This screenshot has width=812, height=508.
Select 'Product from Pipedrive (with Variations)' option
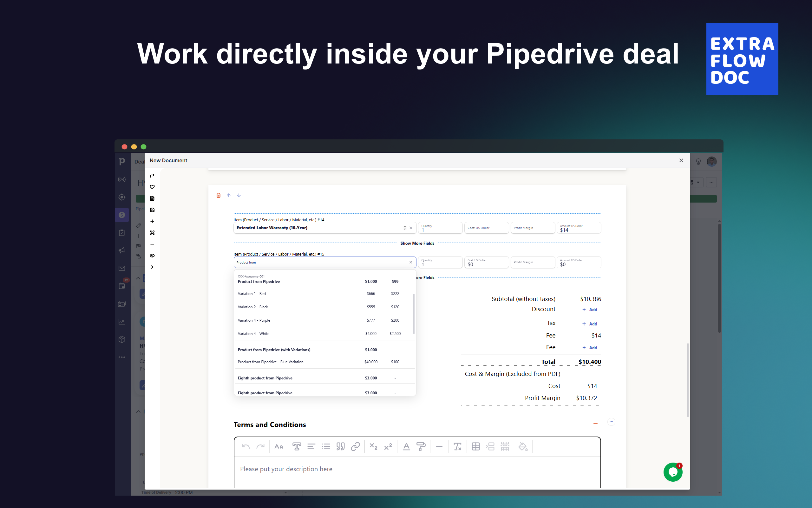(x=325, y=350)
